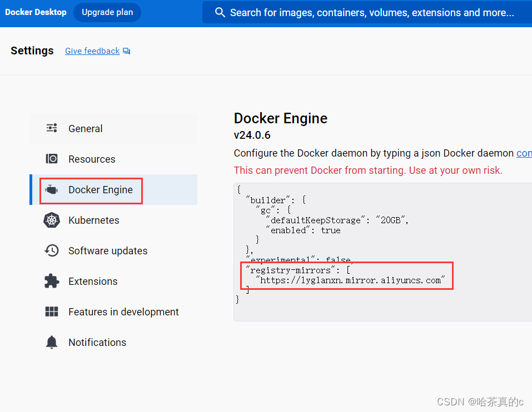This screenshot has width=532, height=412.
Task: Open Features in development section
Action: click(113, 311)
